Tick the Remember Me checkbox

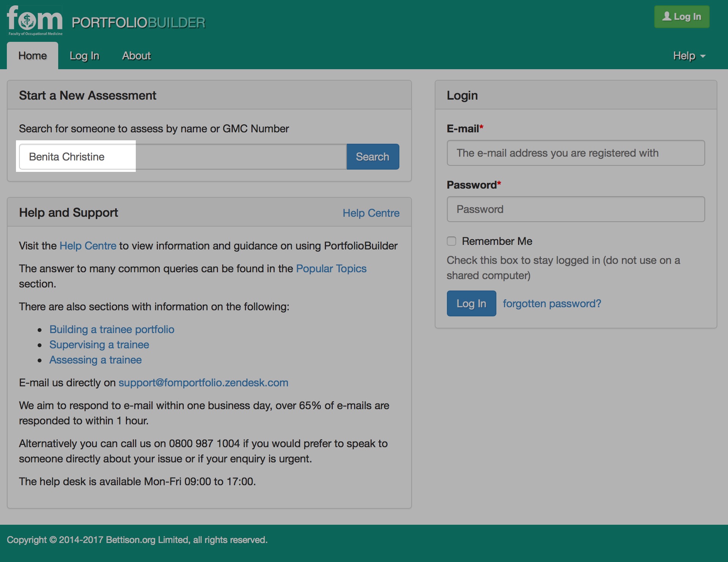click(451, 241)
